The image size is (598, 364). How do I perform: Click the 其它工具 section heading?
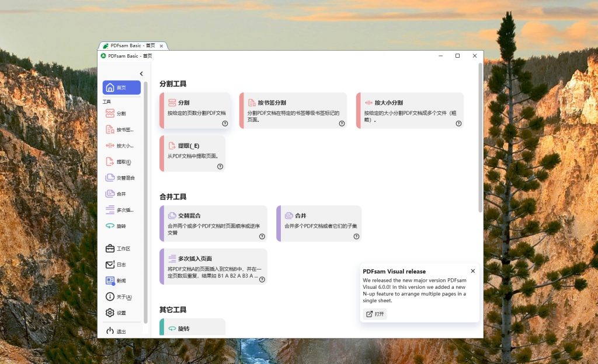pos(173,310)
